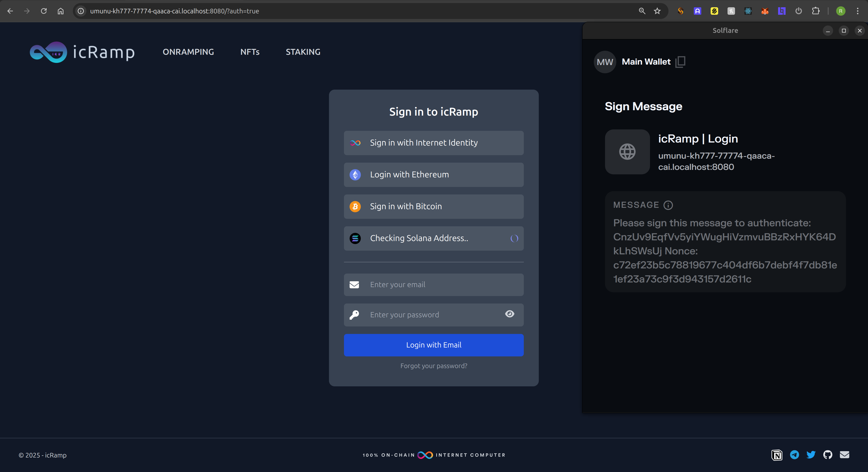
Task: Click Login with Email button
Action: 433,345
